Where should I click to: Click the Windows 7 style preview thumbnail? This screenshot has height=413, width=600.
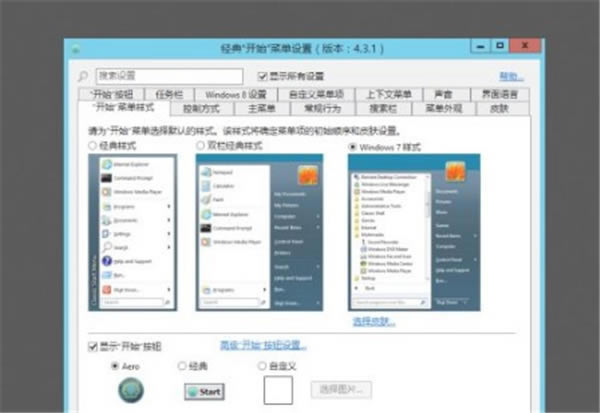tap(414, 232)
